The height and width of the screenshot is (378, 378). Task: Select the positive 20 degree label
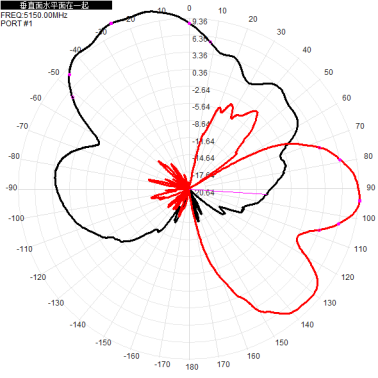click(253, 19)
